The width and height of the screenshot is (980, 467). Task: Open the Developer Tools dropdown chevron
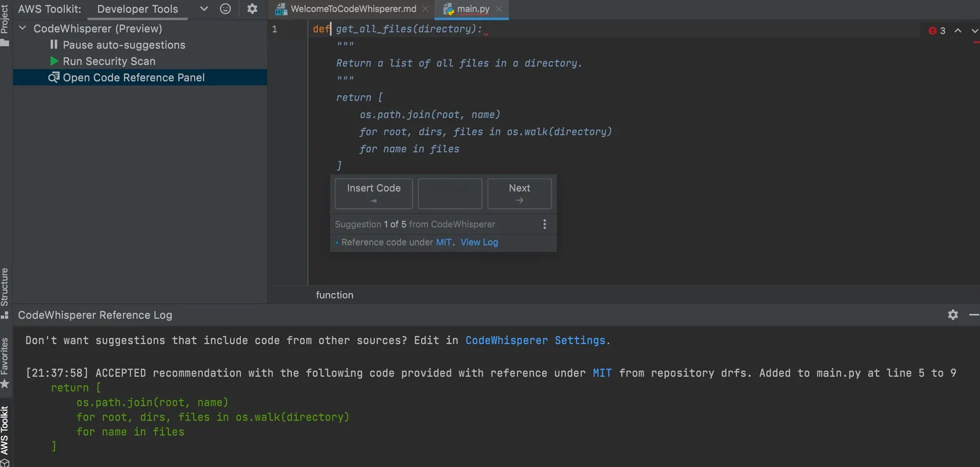205,9
